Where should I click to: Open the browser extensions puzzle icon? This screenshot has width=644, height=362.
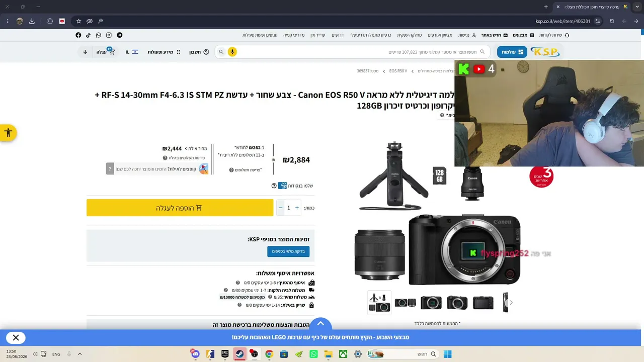50,21
